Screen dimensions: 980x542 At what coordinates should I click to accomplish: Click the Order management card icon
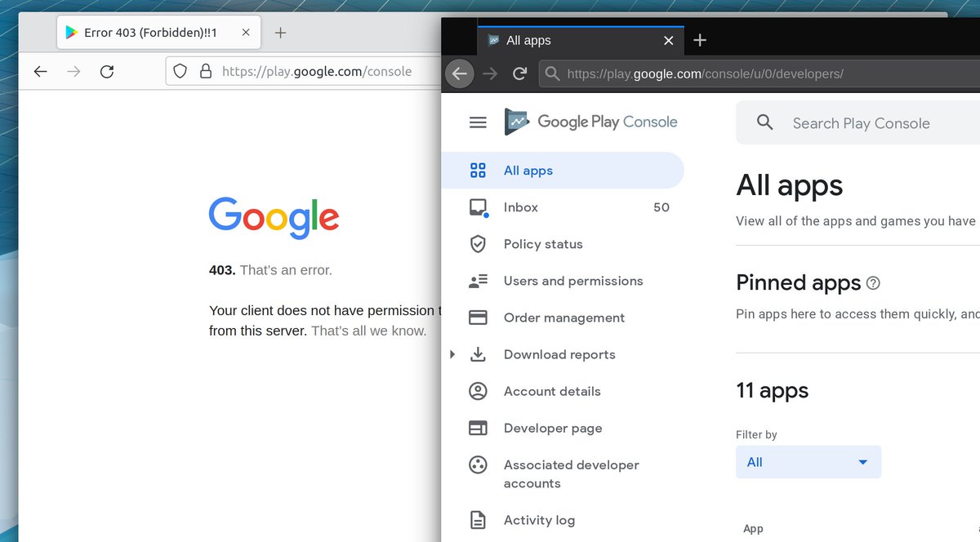(478, 318)
